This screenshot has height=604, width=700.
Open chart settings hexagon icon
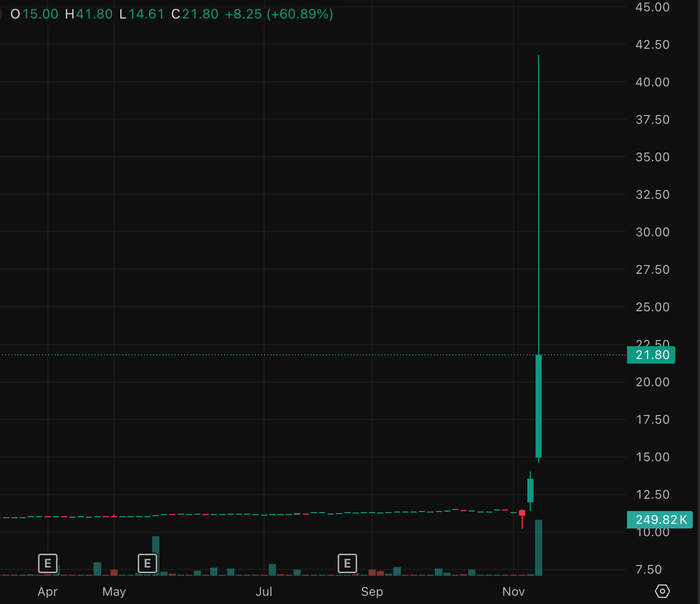(x=663, y=591)
